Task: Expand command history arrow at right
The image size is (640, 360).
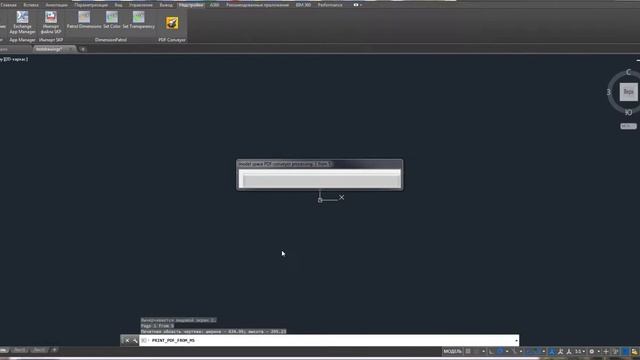Action: (516, 340)
